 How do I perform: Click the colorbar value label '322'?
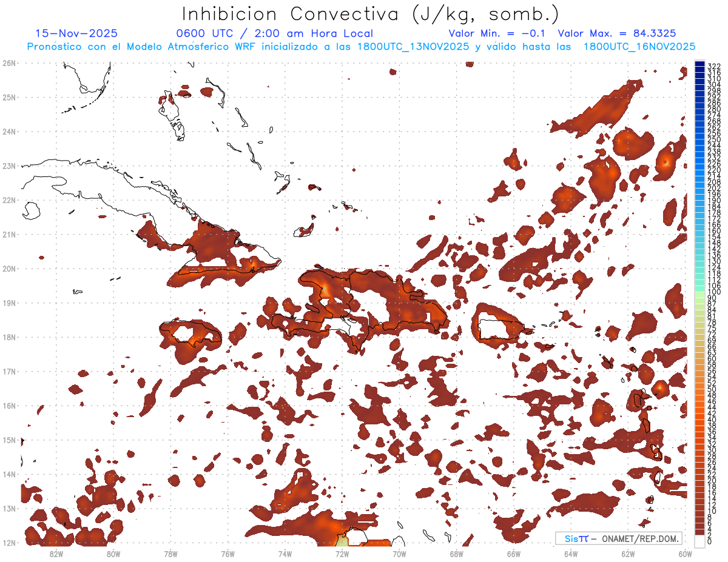713,66
